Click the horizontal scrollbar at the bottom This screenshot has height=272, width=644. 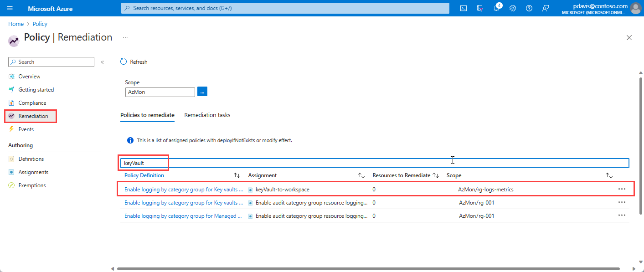pyautogui.click(x=368, y=269)
